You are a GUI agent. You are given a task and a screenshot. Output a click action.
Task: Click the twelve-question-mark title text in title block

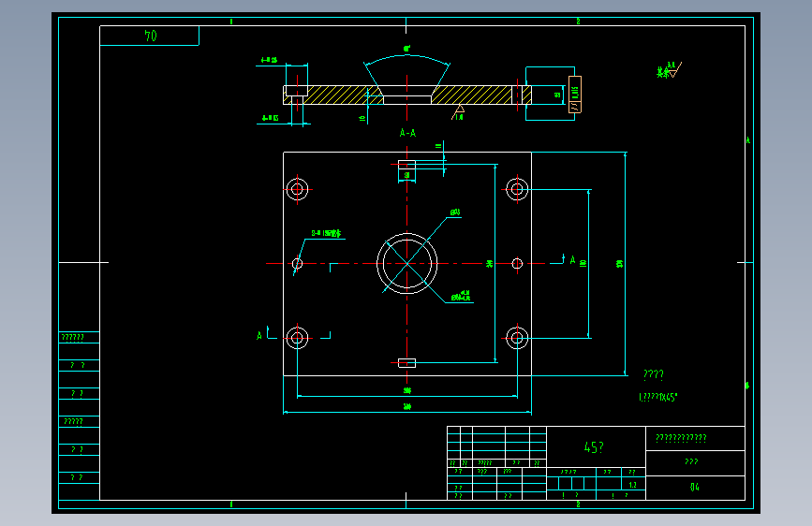(x=681, y=439)
